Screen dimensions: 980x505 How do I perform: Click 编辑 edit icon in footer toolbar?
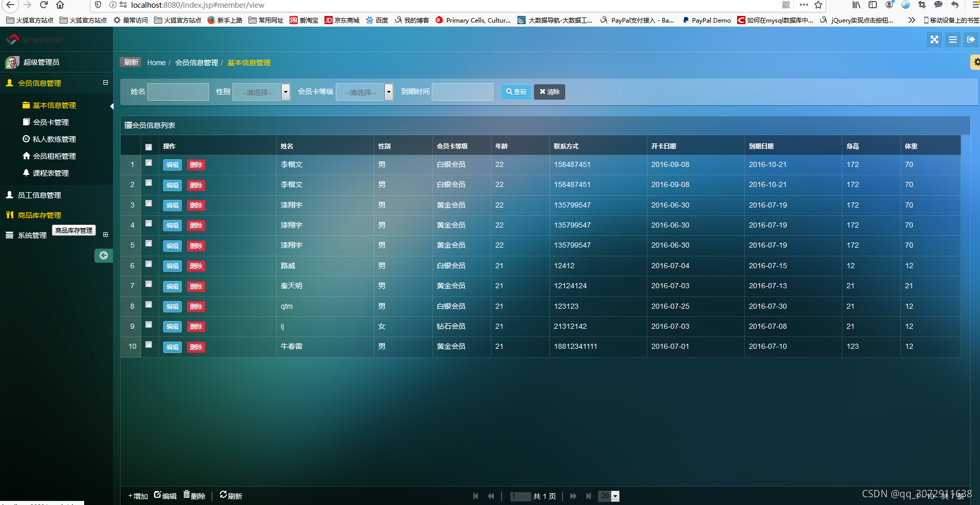coord(165,496)
